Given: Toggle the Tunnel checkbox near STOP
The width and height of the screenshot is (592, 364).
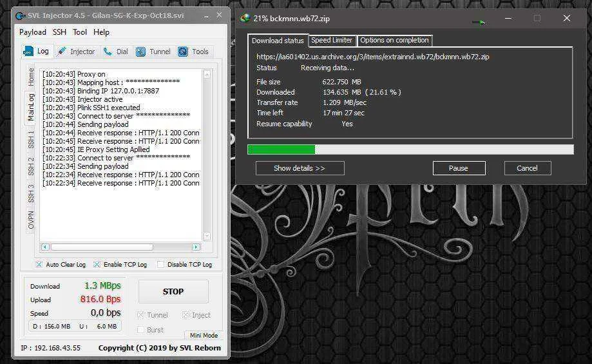Looking at the screenshot, I should [x=140, y=315].
